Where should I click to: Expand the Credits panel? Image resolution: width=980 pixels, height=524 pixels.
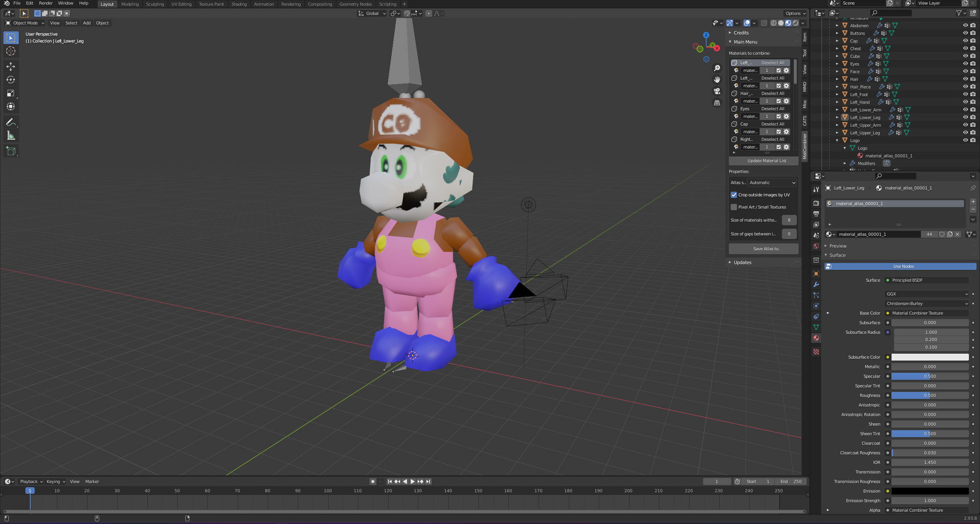pos(741,33)
